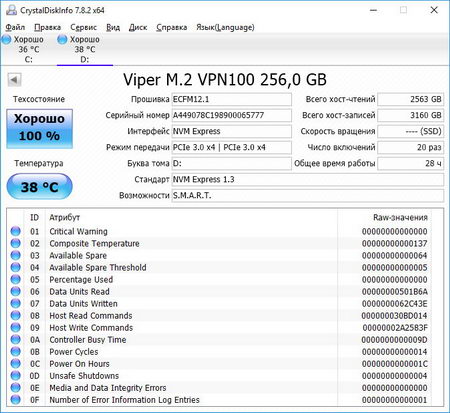The image size is (450, 413).
Task: Click the CrystalDiskInfo app icon in title bar
Action: [x=11, y=10]
